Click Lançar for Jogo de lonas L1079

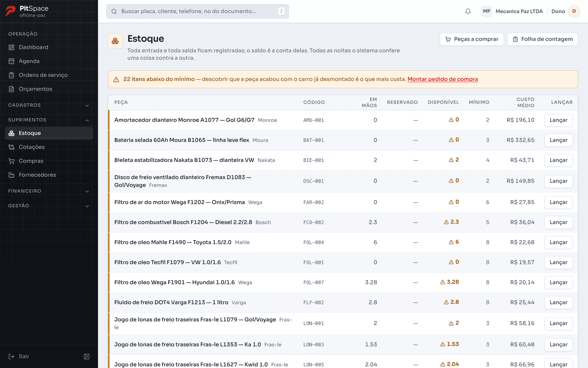pos(559,323)
